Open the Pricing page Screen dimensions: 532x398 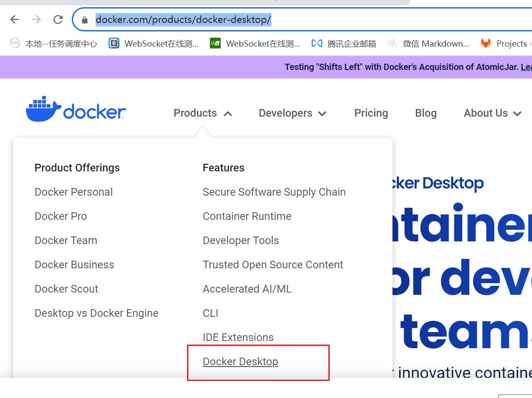pos(371,113)
